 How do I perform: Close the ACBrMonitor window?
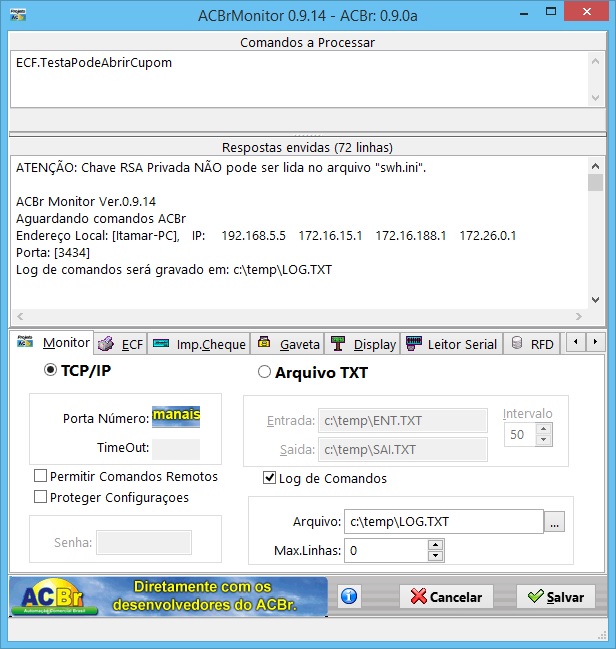tap(587, 12)
